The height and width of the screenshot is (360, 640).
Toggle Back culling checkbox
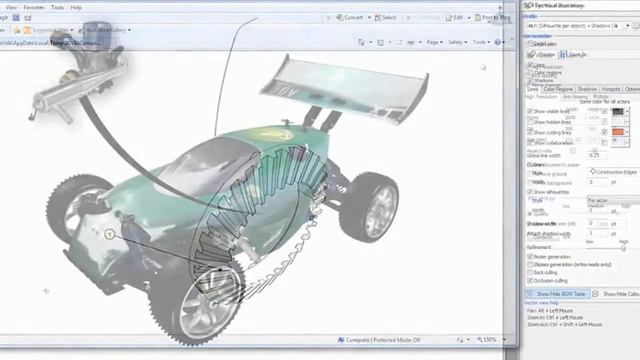coord(530,272)
